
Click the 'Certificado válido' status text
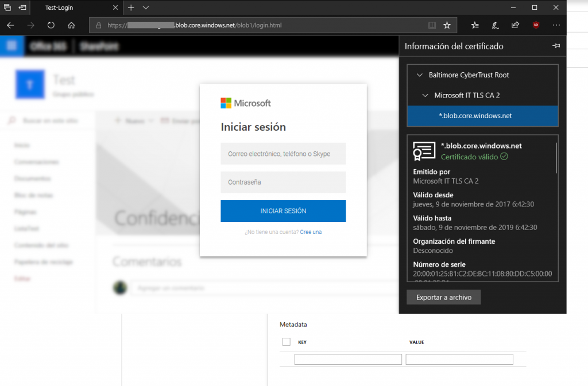click(x=470, y=157)
